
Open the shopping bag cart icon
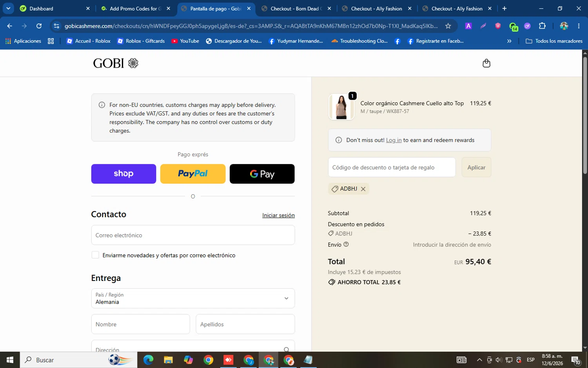tap(486, 63)
